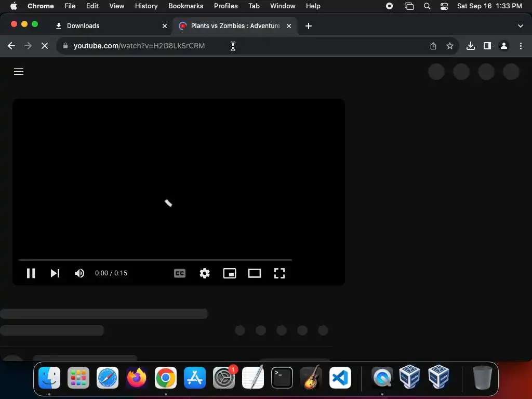Open Spotlight search

point(427,6)
